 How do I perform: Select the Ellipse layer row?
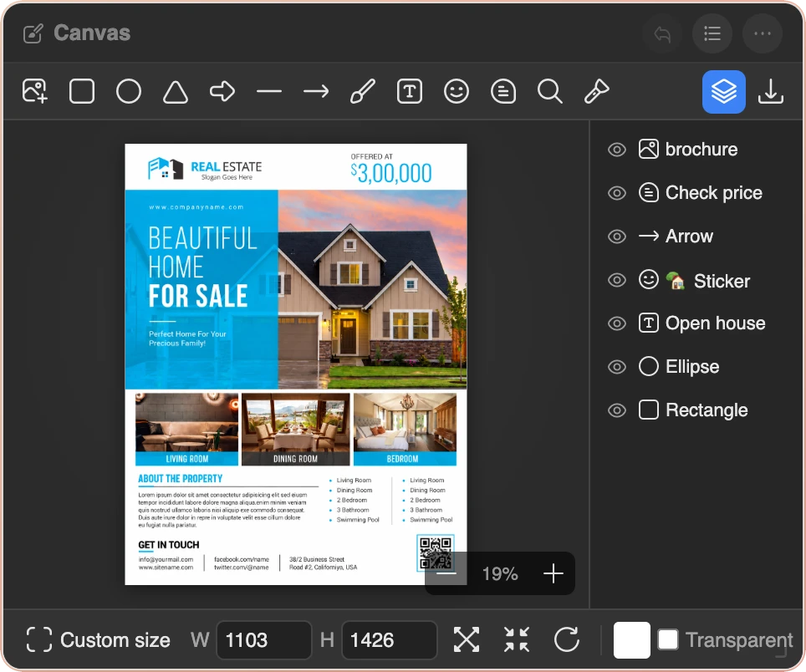click(x=696, y=367)
